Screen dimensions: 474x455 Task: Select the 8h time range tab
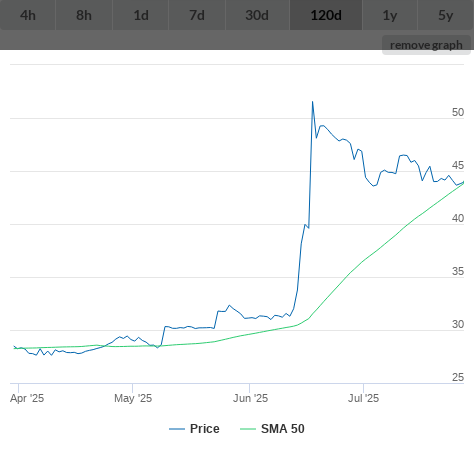click(x=84, y=15)
